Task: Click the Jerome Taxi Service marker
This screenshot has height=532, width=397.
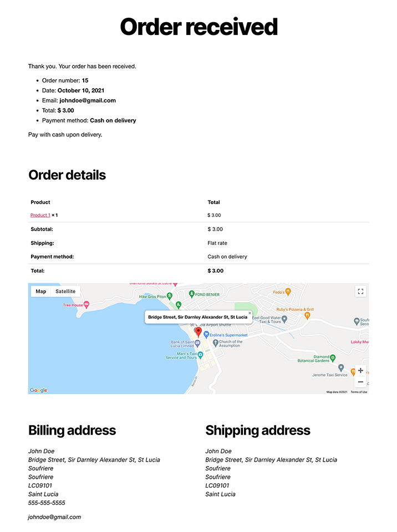Action: click(x=341, y=368)
